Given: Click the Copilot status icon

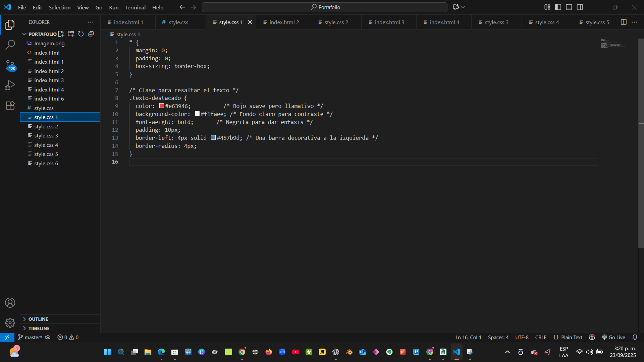Looking at the screenshot, I should coord(592,337).
